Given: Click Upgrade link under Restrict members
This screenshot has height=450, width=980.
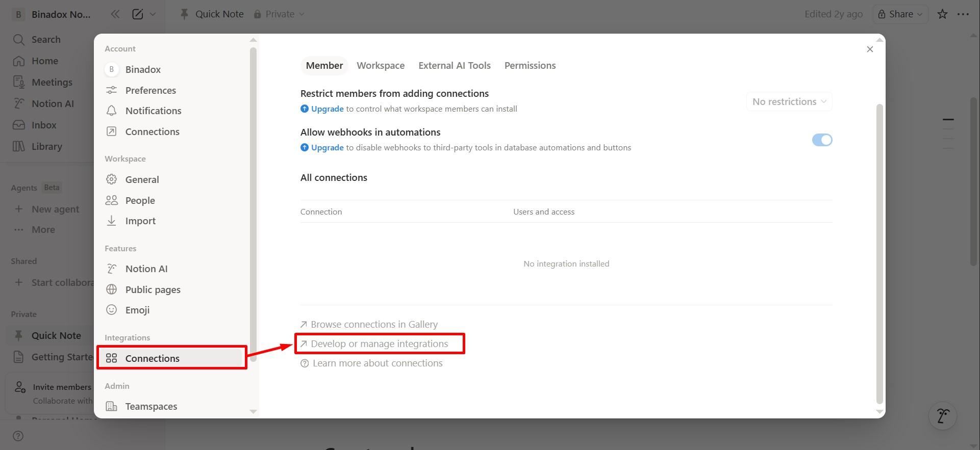Looking at the screenshot, I should tap(327, 109).
